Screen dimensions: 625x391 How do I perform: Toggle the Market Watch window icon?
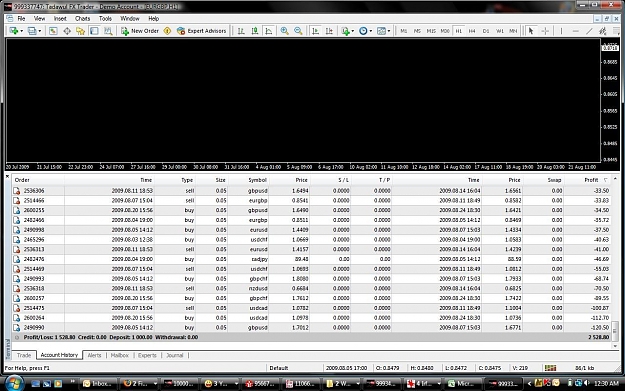pos(53,31)
